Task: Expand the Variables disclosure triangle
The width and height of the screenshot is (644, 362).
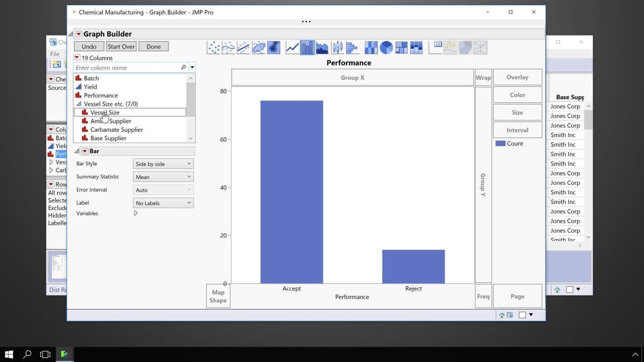Action: pyautogui.click(x=135, y=213)
